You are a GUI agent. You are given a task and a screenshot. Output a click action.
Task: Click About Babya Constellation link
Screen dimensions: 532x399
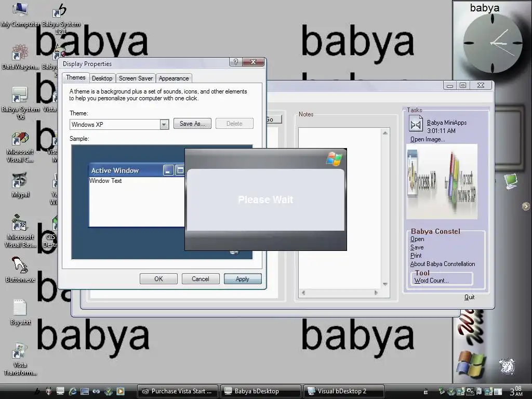[443, 263]
